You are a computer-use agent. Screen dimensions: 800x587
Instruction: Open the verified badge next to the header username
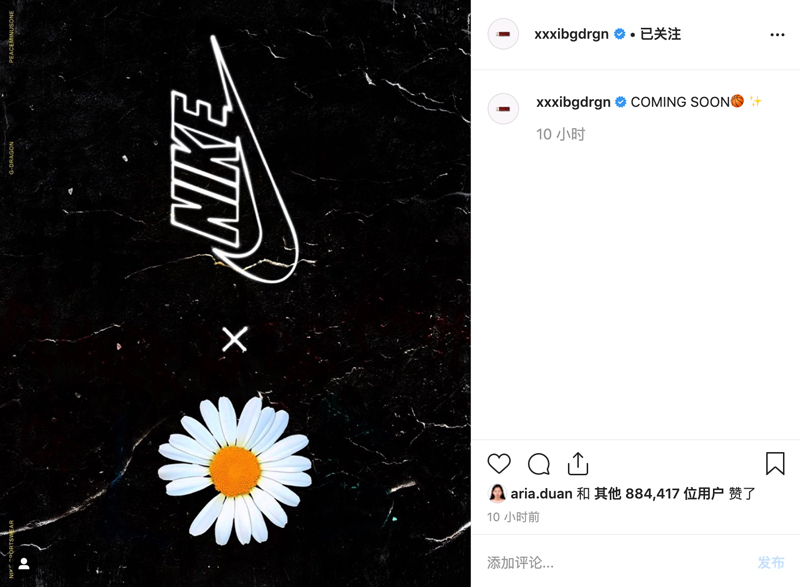(x=620, y=34)
